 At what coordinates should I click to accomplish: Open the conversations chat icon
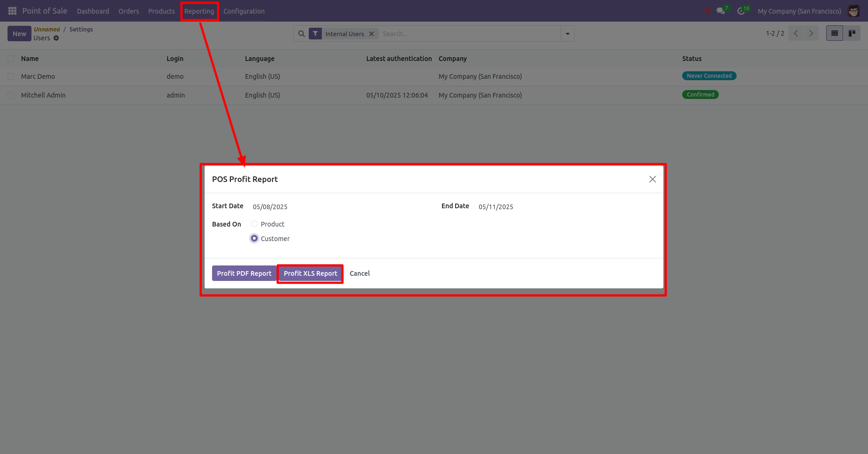click(722, 11)
